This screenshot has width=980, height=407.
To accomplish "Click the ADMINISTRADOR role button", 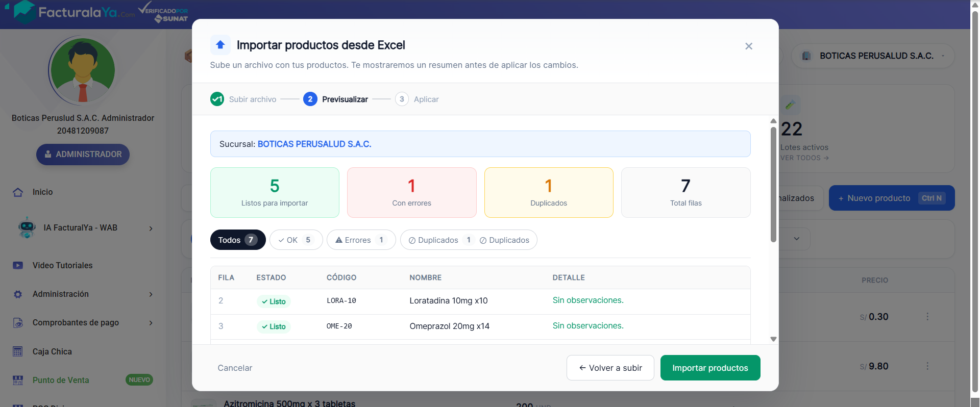I will pos(83,155).
